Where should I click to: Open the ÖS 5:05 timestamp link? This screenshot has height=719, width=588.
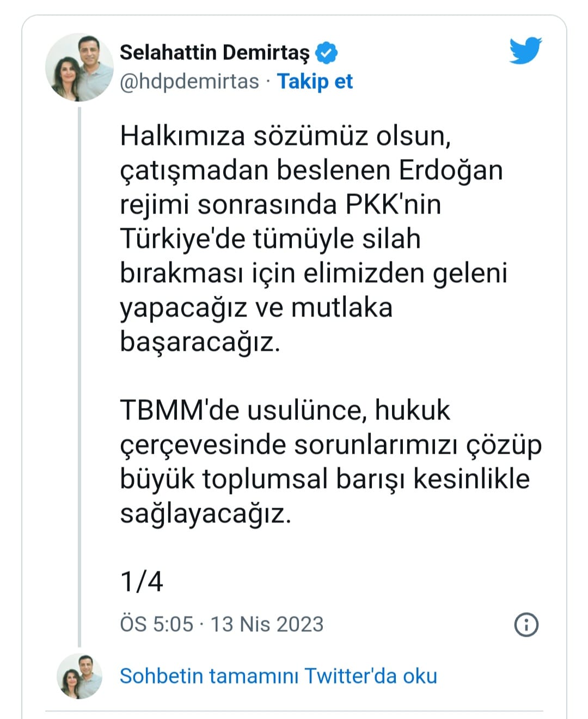pos(156,624)
